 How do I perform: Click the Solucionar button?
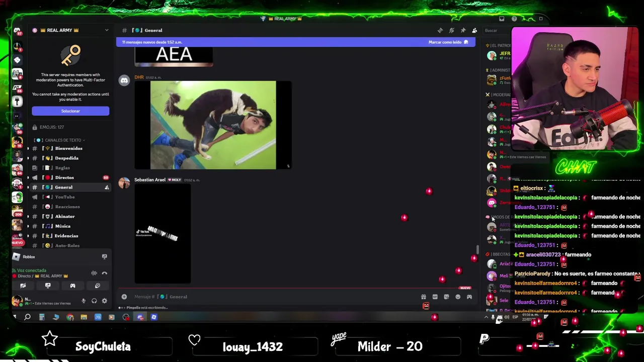pos(70,111)
